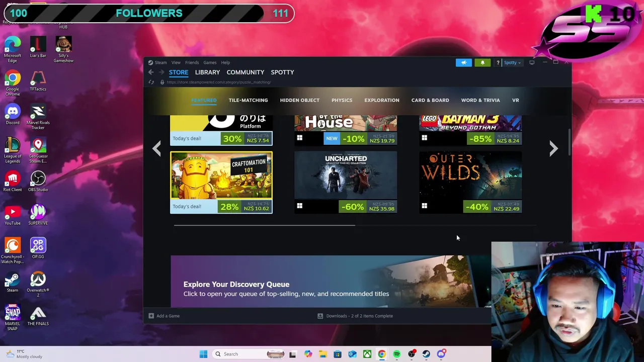Select the TILE-MATCHING category tab
The height and width of the screenshot is (362, 644).
click(248, 100)
